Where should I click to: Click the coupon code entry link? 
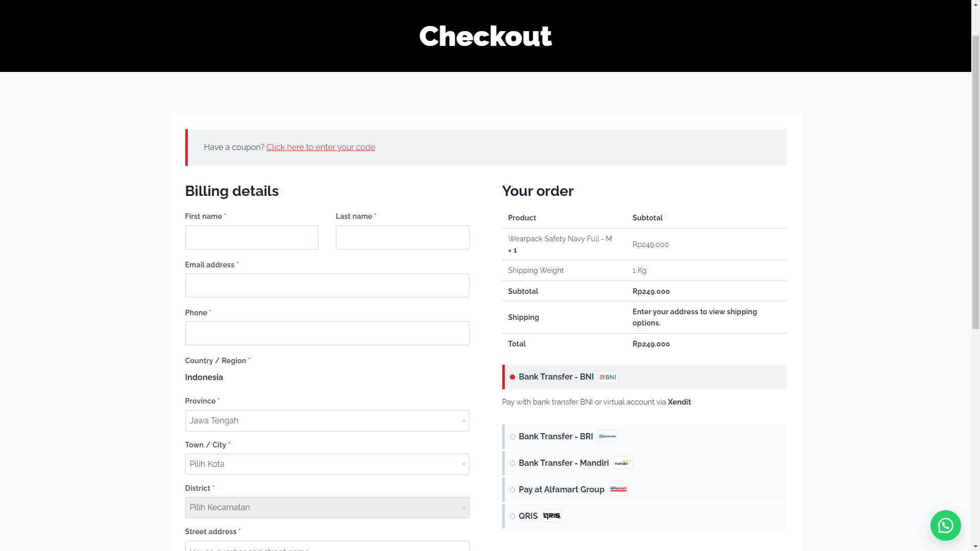pyautogui.click(x=321, y=147)
